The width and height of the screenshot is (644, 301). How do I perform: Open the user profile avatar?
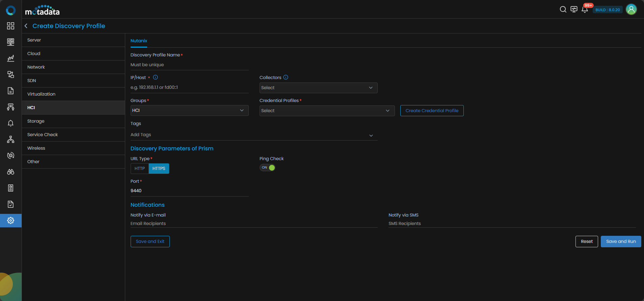631,9
